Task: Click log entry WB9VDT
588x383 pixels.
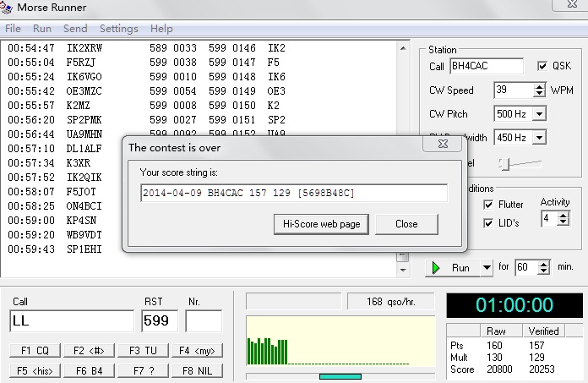Action: 84,235
